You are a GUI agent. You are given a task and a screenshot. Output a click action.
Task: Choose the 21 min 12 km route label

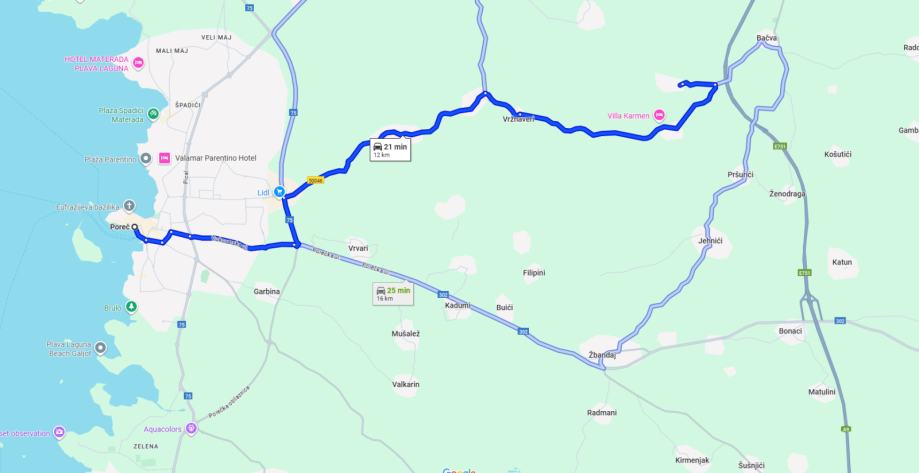pos(390,150)
